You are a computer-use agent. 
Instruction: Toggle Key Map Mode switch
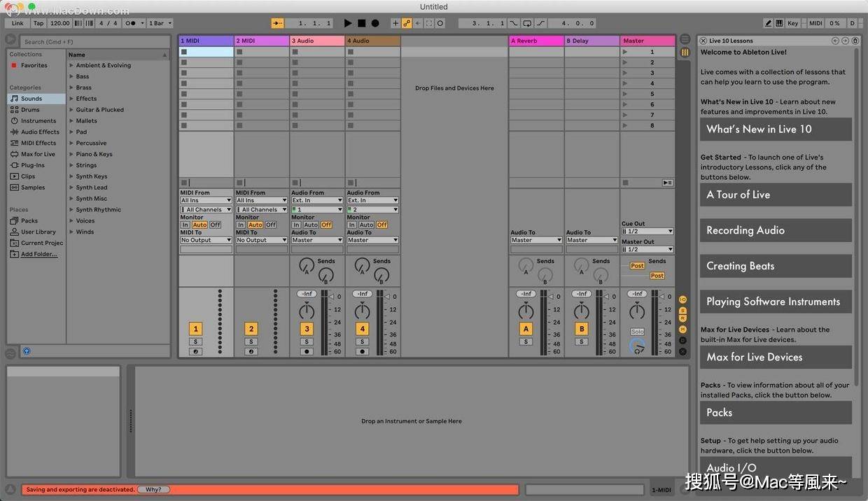click(792, 23)
